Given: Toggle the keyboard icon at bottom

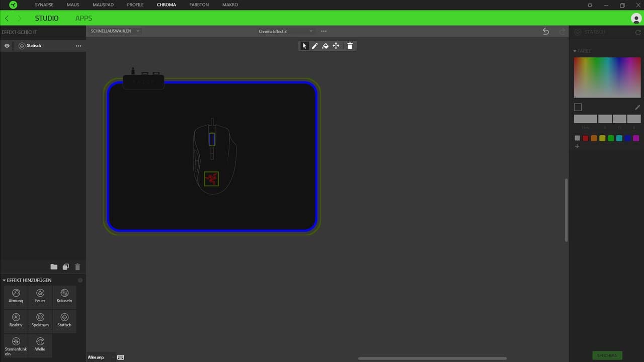Looking at the screenshot, I should click(x=121, y=357).
